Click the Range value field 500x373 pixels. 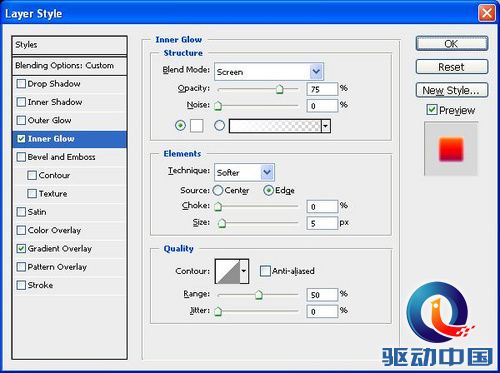point(322,295)
